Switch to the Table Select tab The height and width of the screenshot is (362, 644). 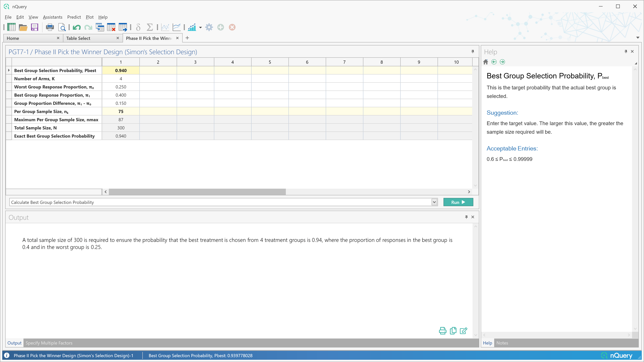point(78,38)
